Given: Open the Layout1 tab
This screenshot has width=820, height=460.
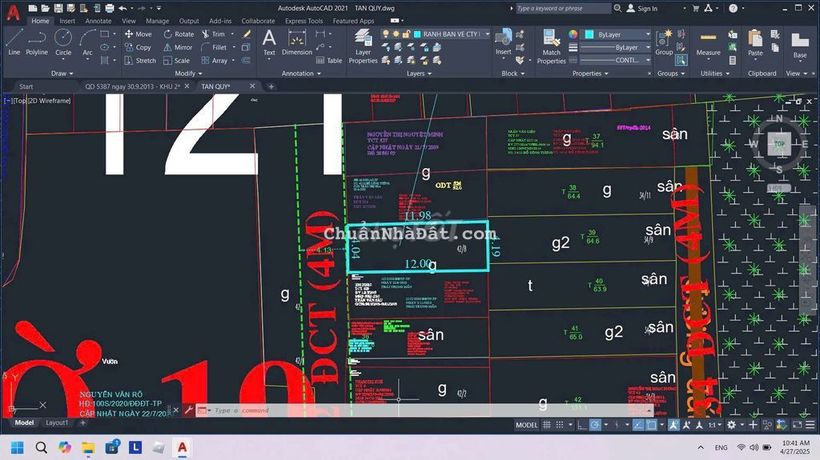Looking at the screenshot, I should tap(57, 423).
